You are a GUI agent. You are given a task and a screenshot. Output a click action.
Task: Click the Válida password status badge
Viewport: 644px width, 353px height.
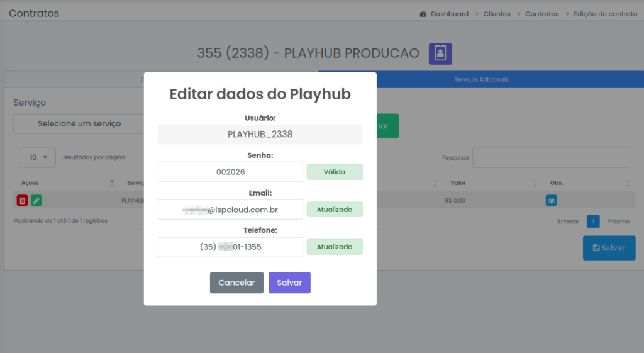point(335,172)
